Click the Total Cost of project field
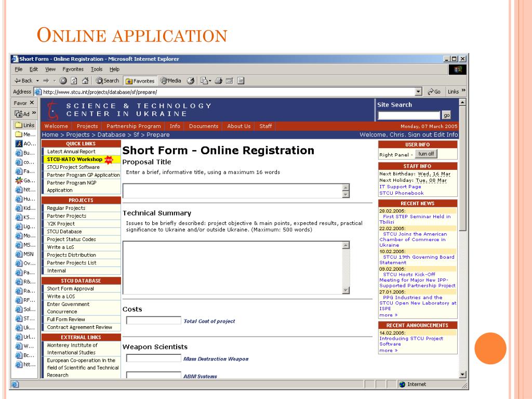The width and height of the screenshot is (532, 399). tap(154, 321)
